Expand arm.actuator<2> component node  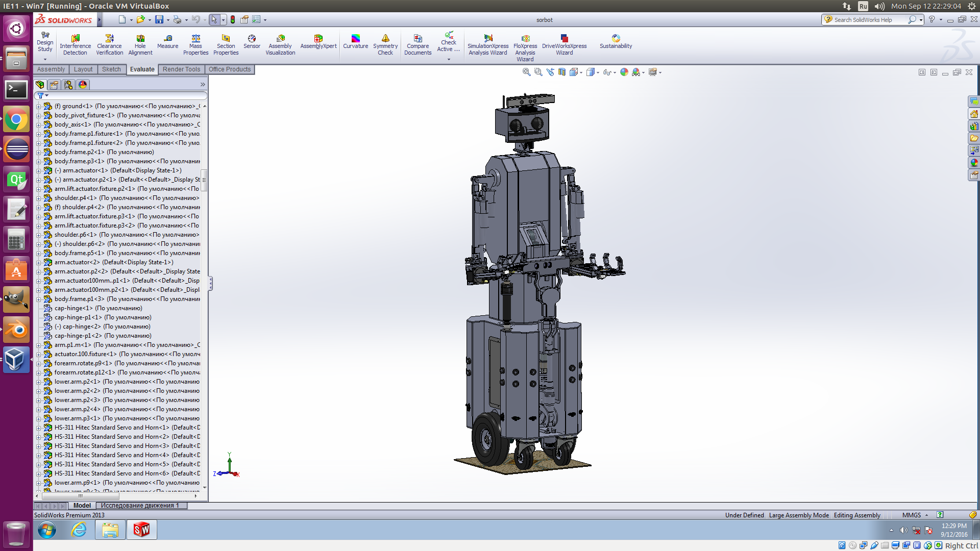(38, 262)
